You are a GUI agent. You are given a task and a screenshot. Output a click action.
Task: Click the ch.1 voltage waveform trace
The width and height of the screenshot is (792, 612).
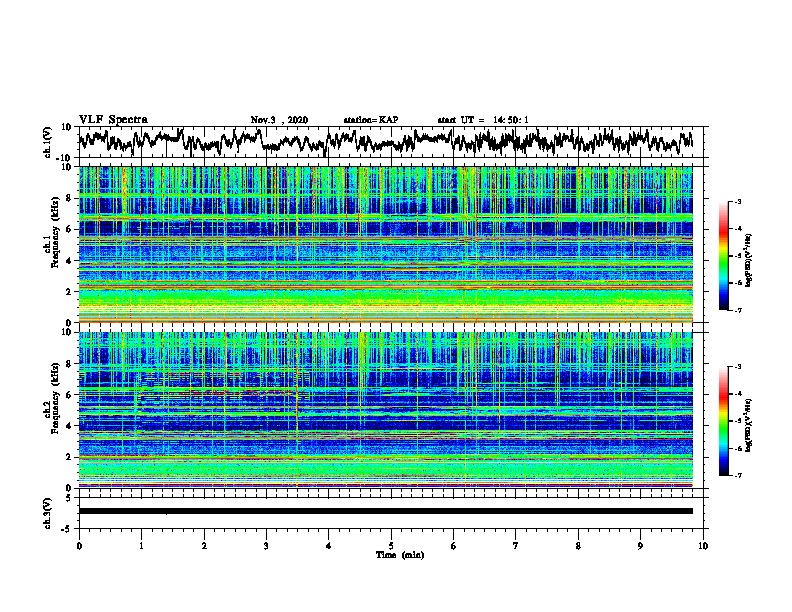[385, 141]
